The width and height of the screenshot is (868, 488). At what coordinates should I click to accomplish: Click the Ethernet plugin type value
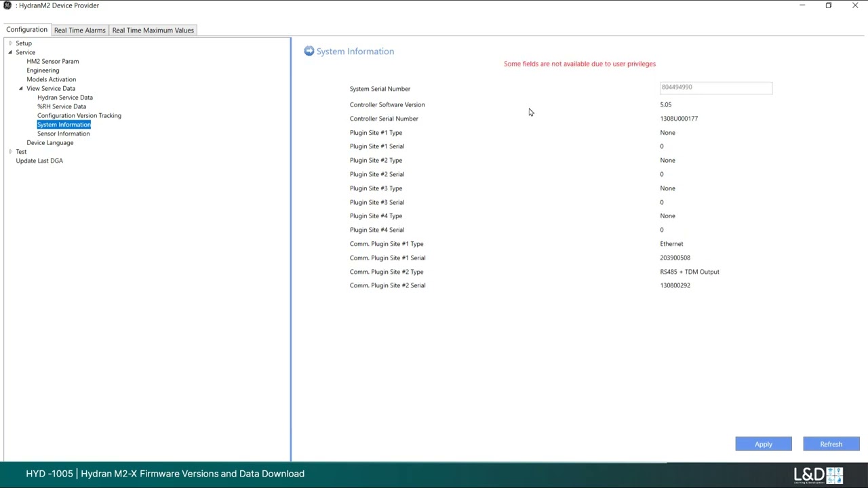(672, 244)
